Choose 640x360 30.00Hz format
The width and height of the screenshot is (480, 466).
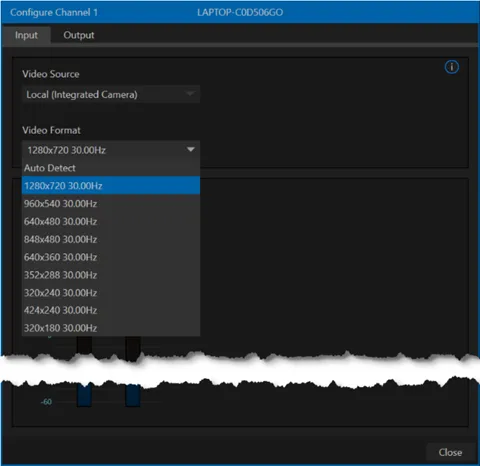click(111, 257)
